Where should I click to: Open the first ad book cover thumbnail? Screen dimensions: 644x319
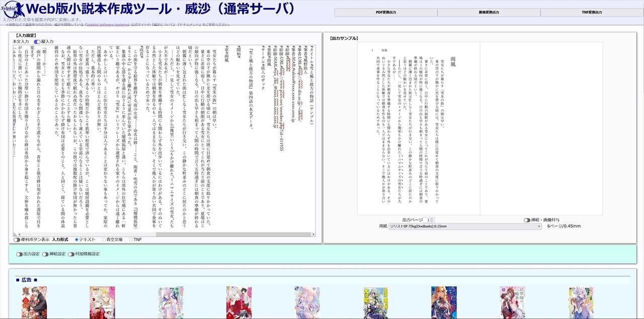(x=34, y=302)
